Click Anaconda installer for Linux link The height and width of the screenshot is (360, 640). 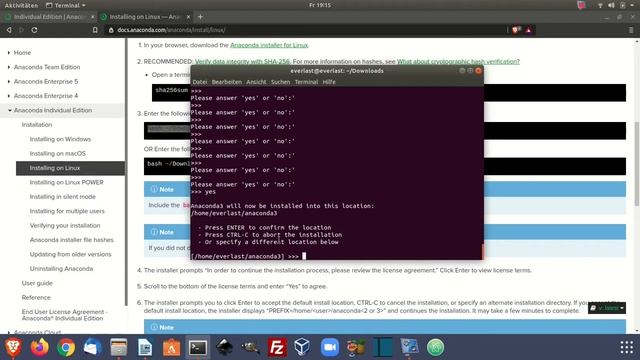(269, 45)
